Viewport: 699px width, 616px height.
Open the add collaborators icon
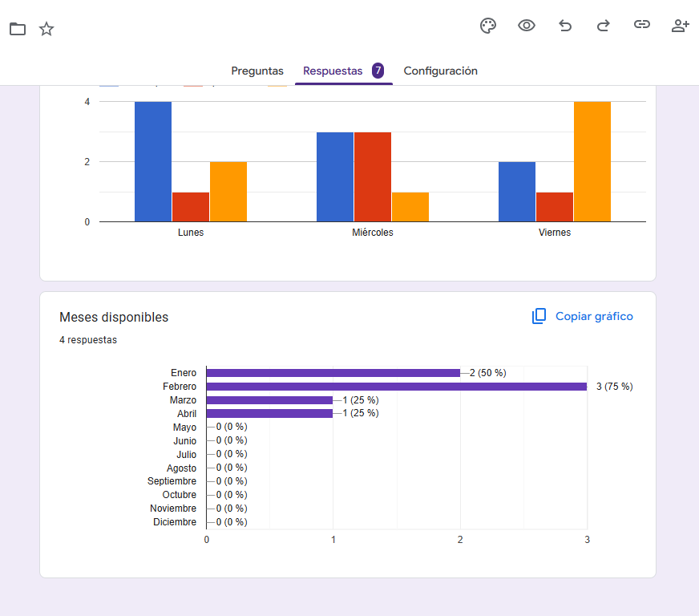(x=681, y=26)
